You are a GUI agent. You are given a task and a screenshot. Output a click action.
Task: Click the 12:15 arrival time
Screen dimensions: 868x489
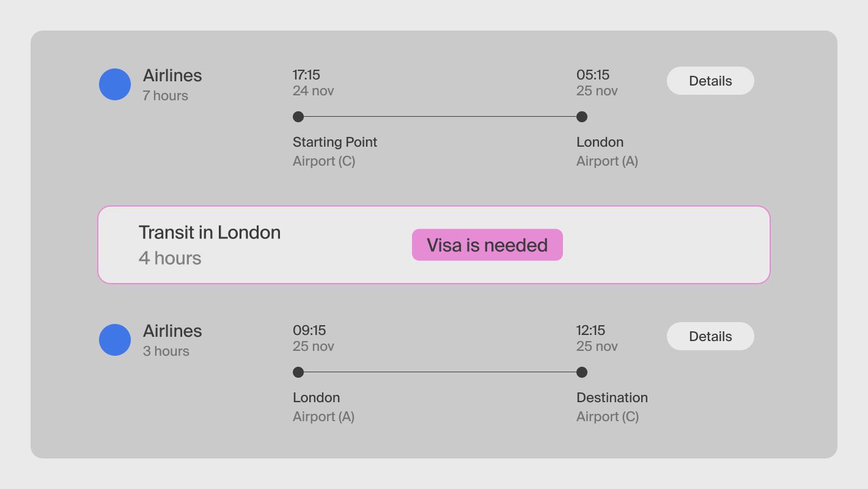590,331
